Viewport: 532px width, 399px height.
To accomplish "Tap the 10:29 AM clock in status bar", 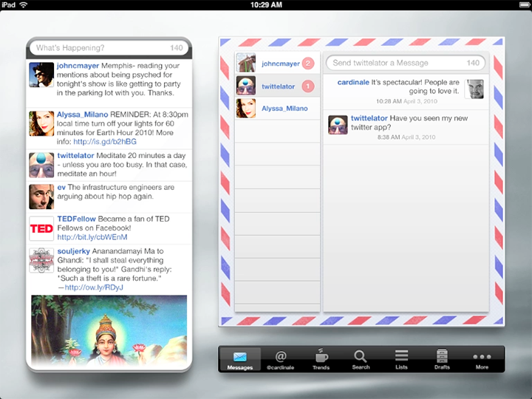I will point(266,4).
